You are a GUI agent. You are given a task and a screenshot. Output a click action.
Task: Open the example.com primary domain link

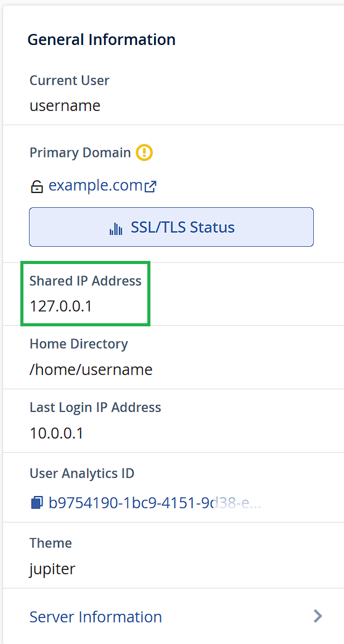pyautogui.click(x=95, y=186)
